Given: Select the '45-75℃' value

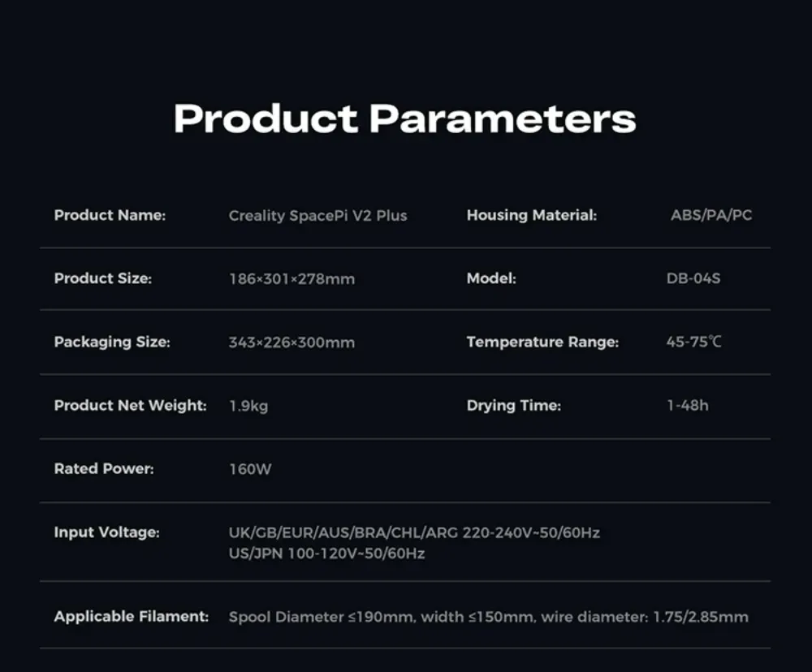Looking at the screenshot, I should (694, 342).
